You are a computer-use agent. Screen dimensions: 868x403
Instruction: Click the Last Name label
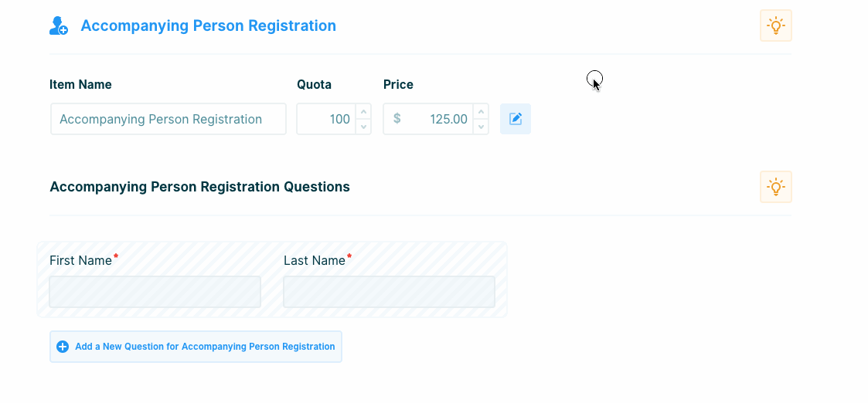coord(314,260)
